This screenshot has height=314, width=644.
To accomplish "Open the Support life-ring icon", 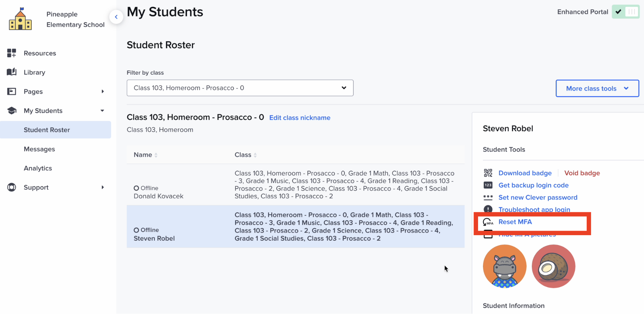I will (x=12, y=187).
